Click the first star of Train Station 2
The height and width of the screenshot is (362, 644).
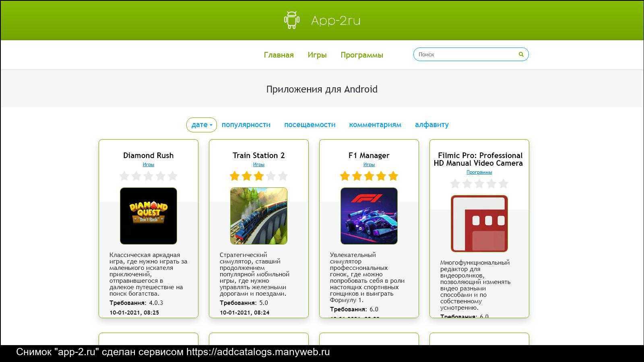tap(235, 176)
